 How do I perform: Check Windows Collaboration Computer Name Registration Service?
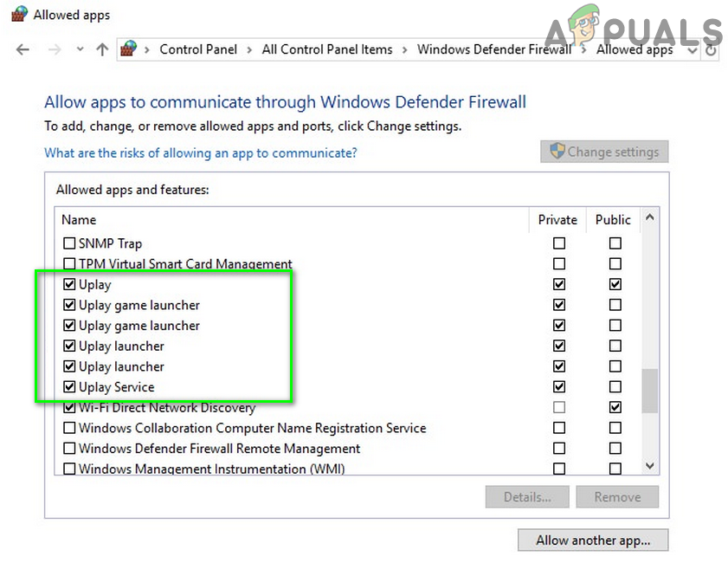(69, 427)
